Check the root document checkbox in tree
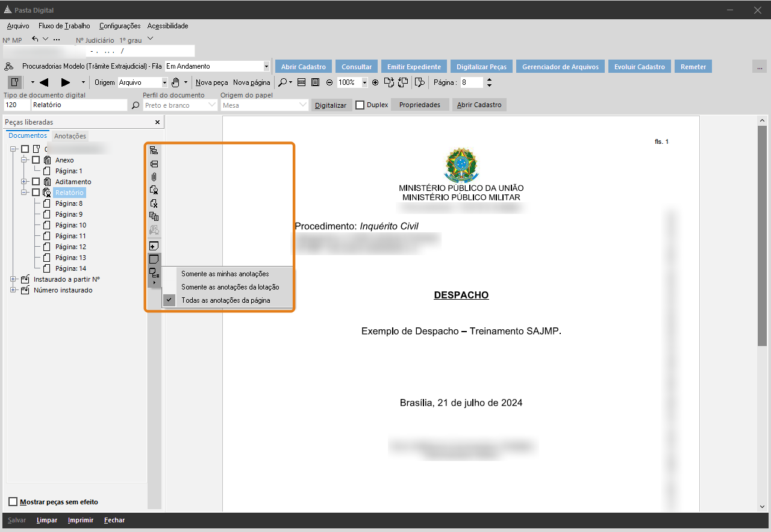Screen dimensions: 771x532 click(x=25, y=149)
